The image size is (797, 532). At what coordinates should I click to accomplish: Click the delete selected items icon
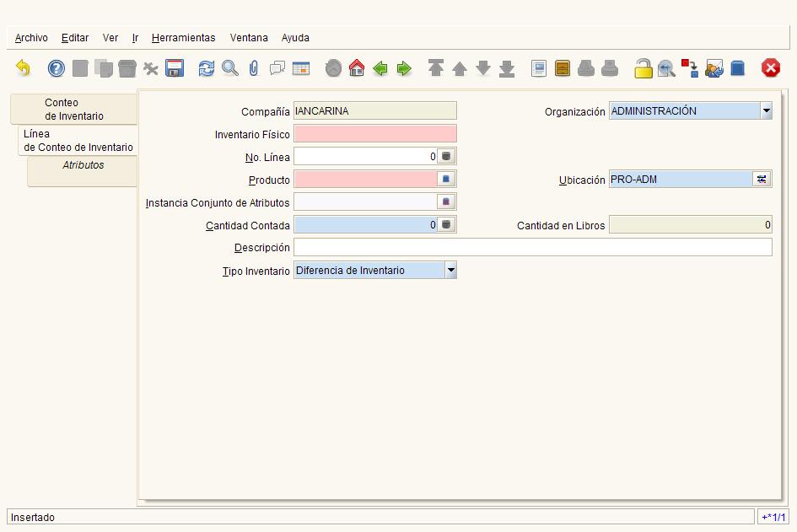tap(150, 68)
